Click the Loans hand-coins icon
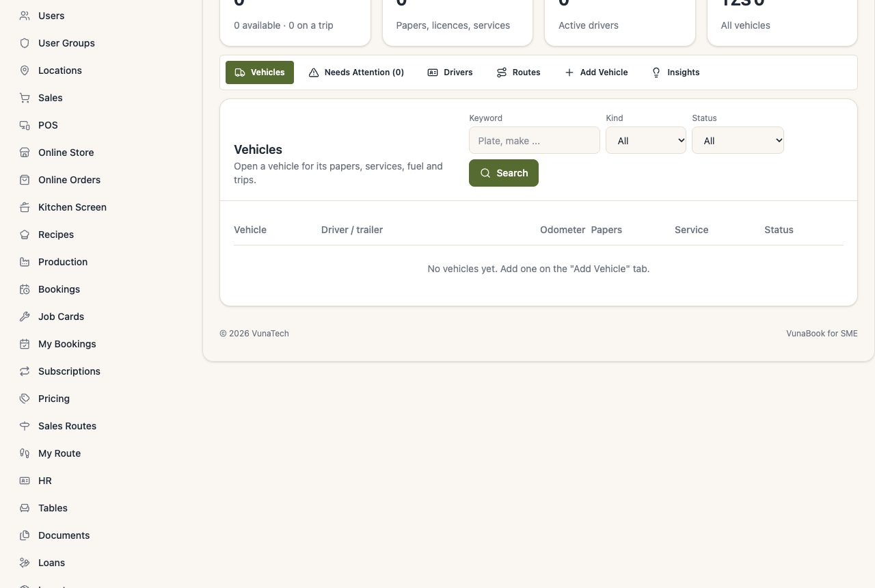 pyautogui.click(x=25, y=563)
